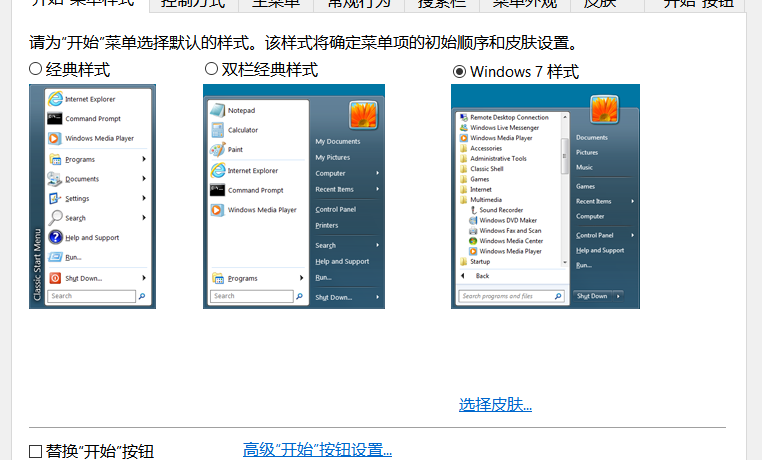Image resolution: width=762 pixels, height=460 pixels.
Task: Click Shut Down button in Windows 7 preview
Action: (x=592, y=296)
